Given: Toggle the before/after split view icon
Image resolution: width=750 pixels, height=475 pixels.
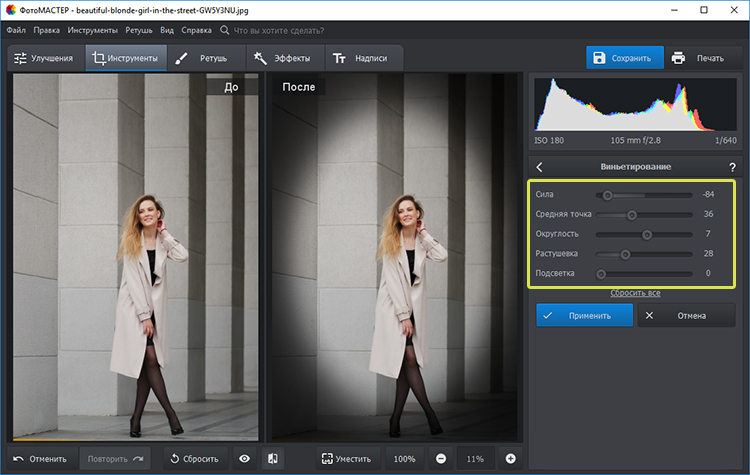Looking at the screenshot, I should coord(272,458).
